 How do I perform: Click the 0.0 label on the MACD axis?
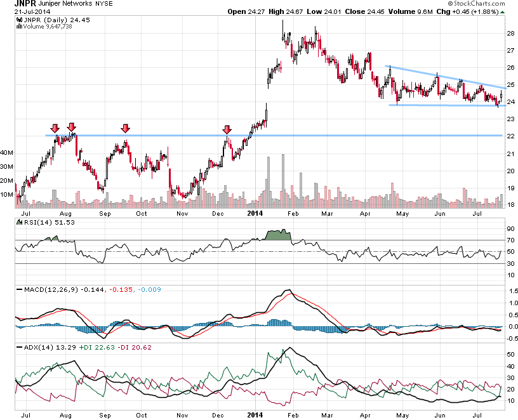514,326
